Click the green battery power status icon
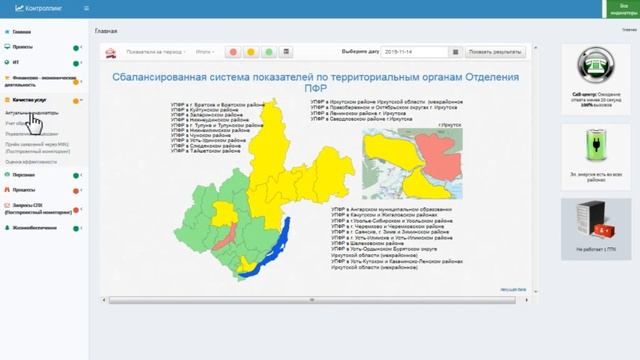The height and width of the screenshot is (360, 640). point(596,146)
